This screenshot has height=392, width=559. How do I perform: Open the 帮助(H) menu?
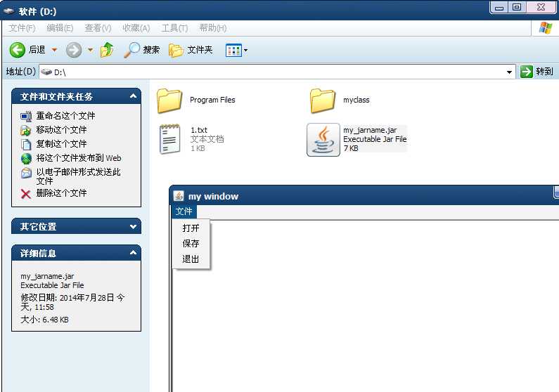[213, 28]
